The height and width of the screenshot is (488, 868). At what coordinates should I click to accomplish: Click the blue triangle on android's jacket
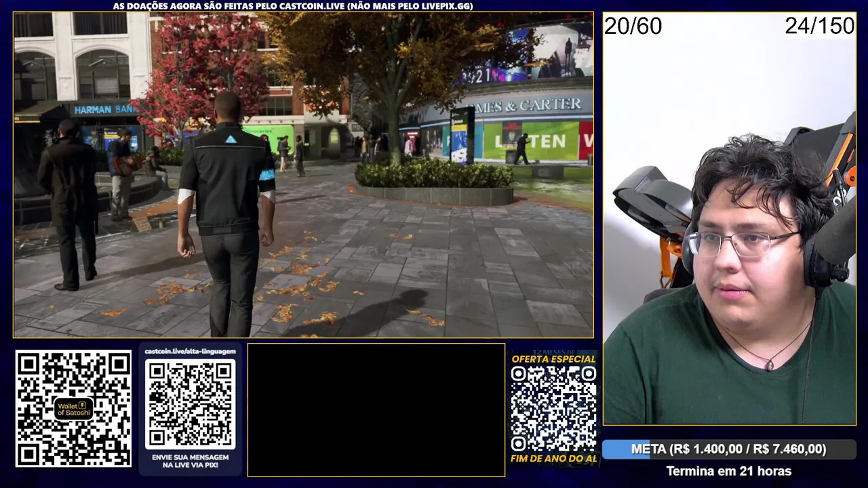(231, 140)
